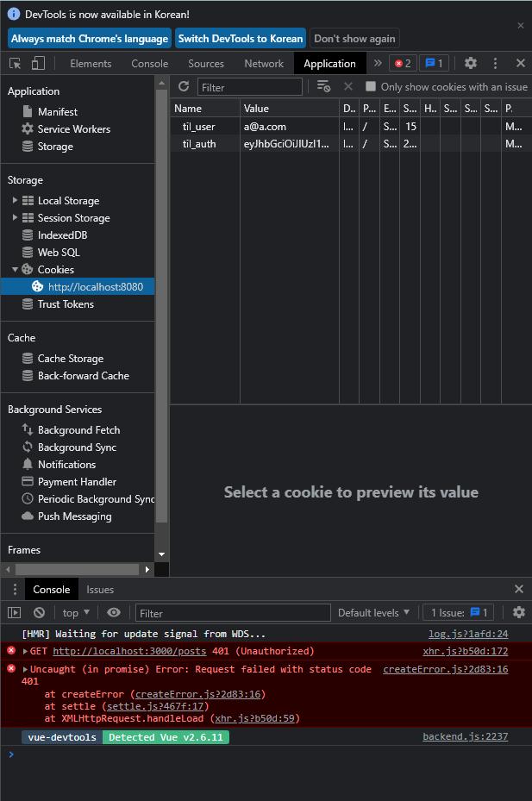Image resolution: width=532 pixels, height=801 pixels.
Task: Show more DevTools tabs with the chevron
Action: (x=378, y=63)
